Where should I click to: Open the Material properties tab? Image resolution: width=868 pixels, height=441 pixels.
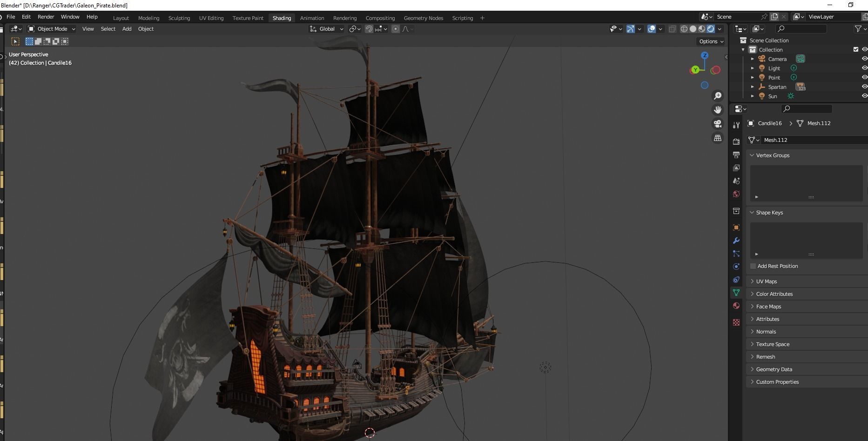736,306
